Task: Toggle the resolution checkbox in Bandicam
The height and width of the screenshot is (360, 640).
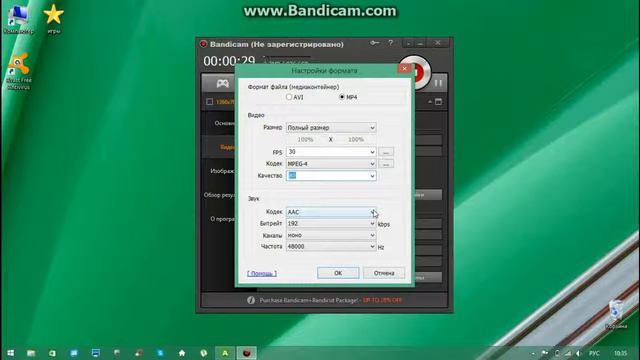Action: pos(209,102)
